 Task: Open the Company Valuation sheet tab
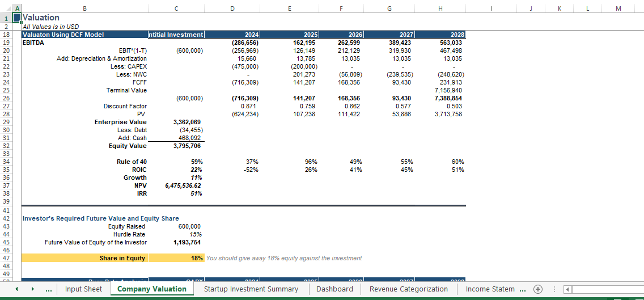click(151, 289)
